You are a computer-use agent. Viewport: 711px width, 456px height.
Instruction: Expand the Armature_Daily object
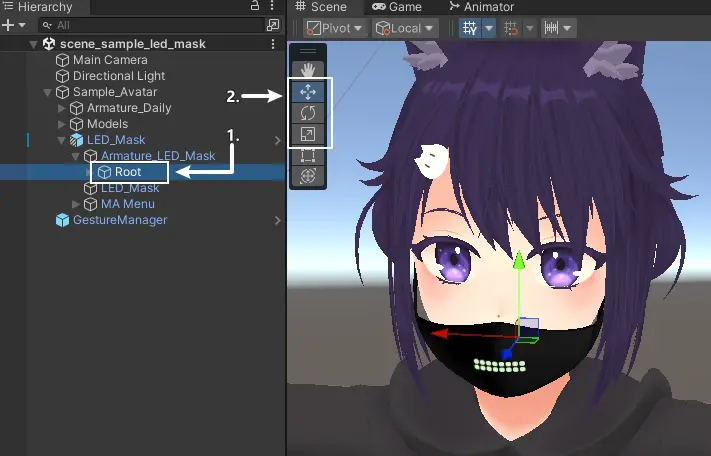point(62,108)
